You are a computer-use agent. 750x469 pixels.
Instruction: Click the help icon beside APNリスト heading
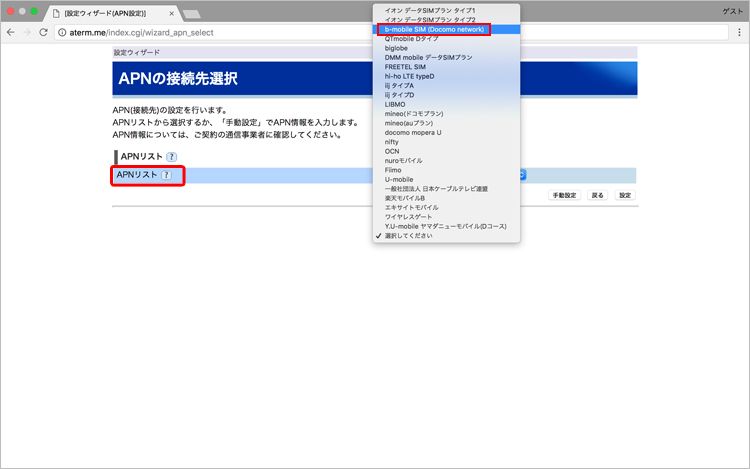171,157
